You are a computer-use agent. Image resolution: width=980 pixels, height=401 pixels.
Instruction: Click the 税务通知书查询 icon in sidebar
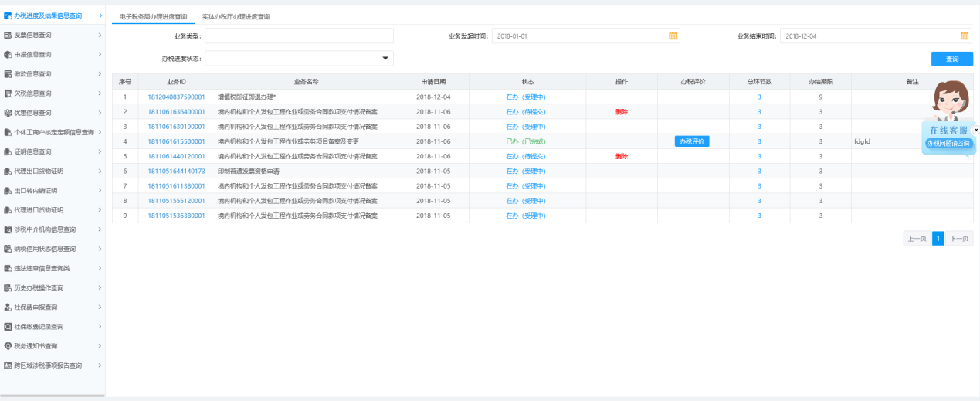[x=8, y=346]
